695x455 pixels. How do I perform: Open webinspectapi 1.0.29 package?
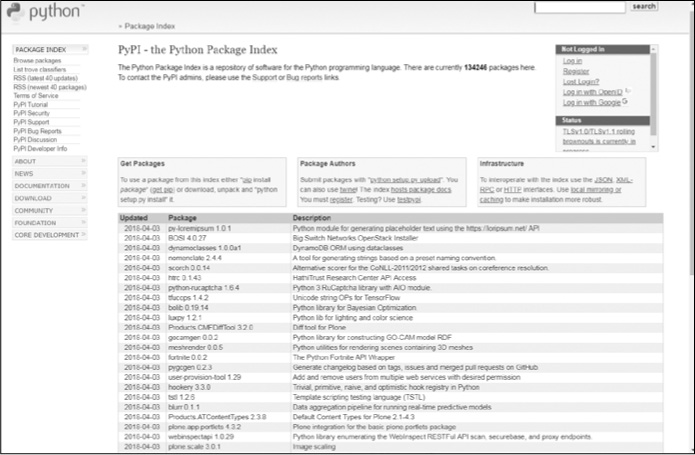coord(201,437)
